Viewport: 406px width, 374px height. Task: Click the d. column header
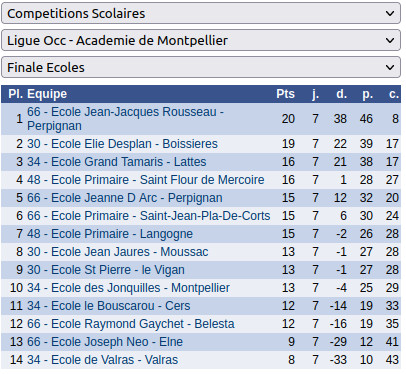click(x=341, y=94)
